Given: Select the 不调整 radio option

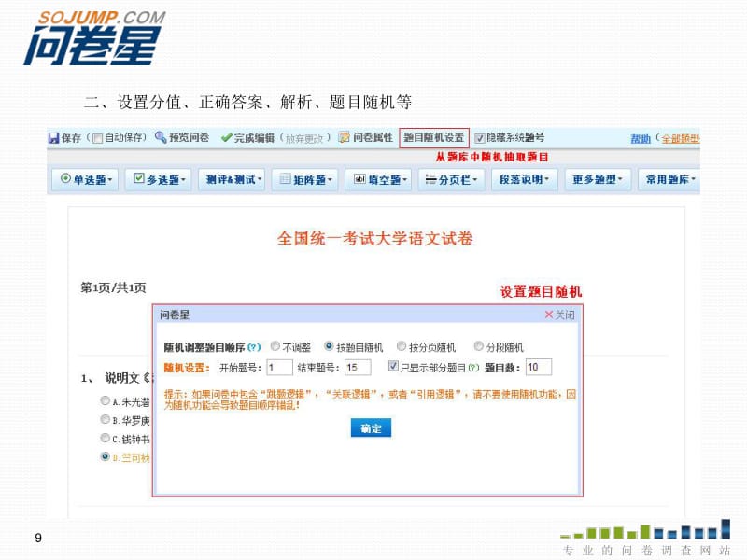Looking at the screenshot, I should (275, 346).
